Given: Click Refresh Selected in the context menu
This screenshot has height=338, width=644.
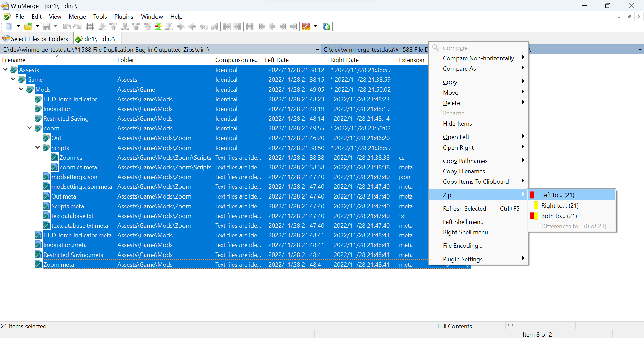Looking at the screenshot, I should pos(465,208).
